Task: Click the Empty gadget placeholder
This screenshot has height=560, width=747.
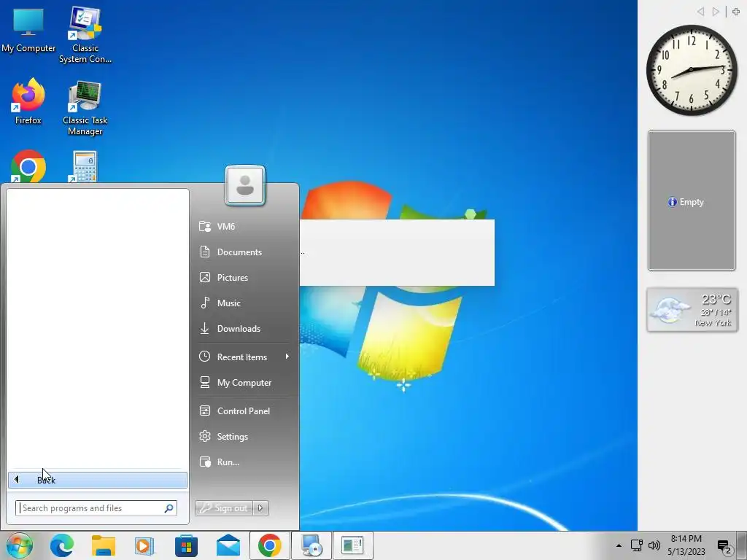Action: click(x=692, y=201)
